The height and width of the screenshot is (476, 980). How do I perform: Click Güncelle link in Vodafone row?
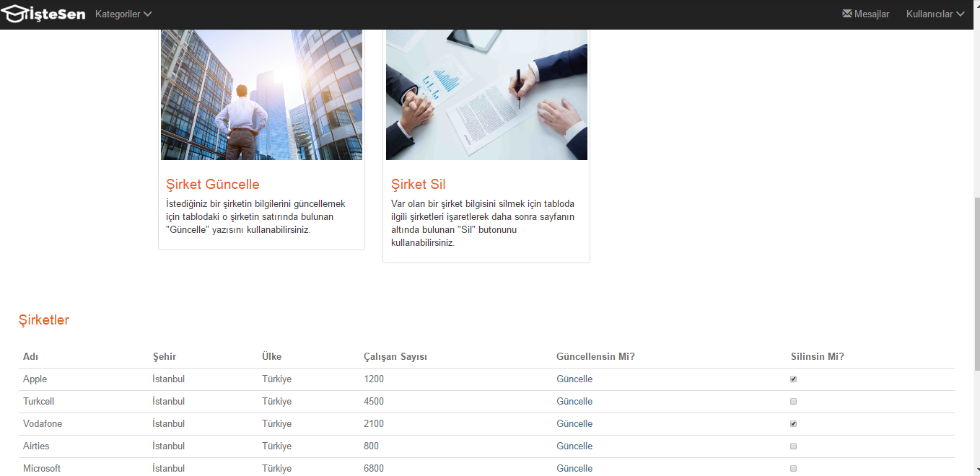pos(574,424)
